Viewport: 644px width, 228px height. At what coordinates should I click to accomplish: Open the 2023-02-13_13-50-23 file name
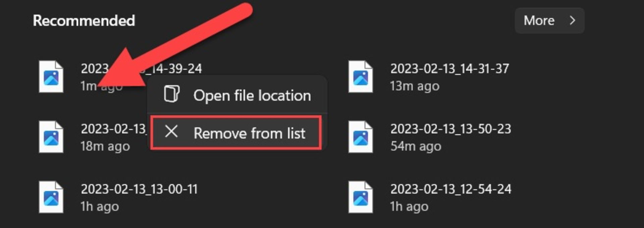click(x=450, y=129)
